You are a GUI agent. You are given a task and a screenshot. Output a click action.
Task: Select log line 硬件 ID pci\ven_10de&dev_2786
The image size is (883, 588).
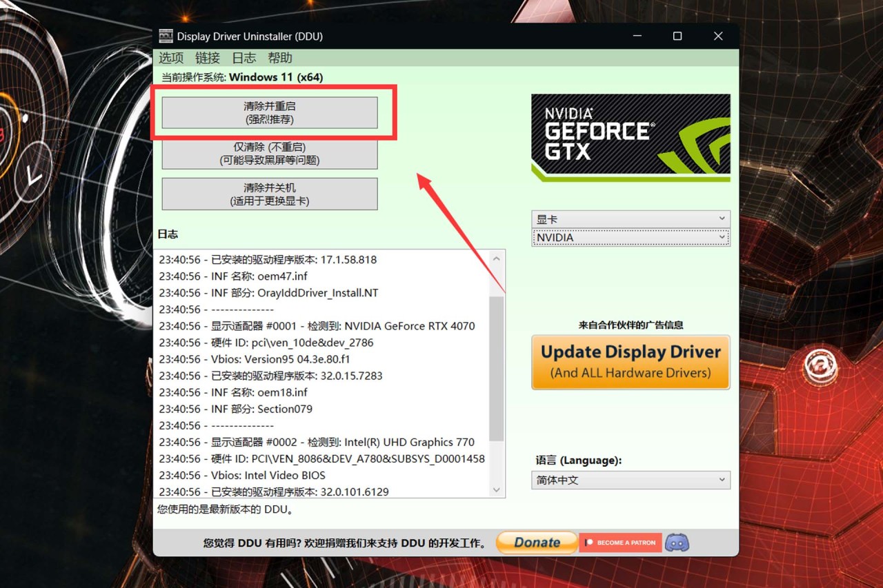[x=266, y=343]
